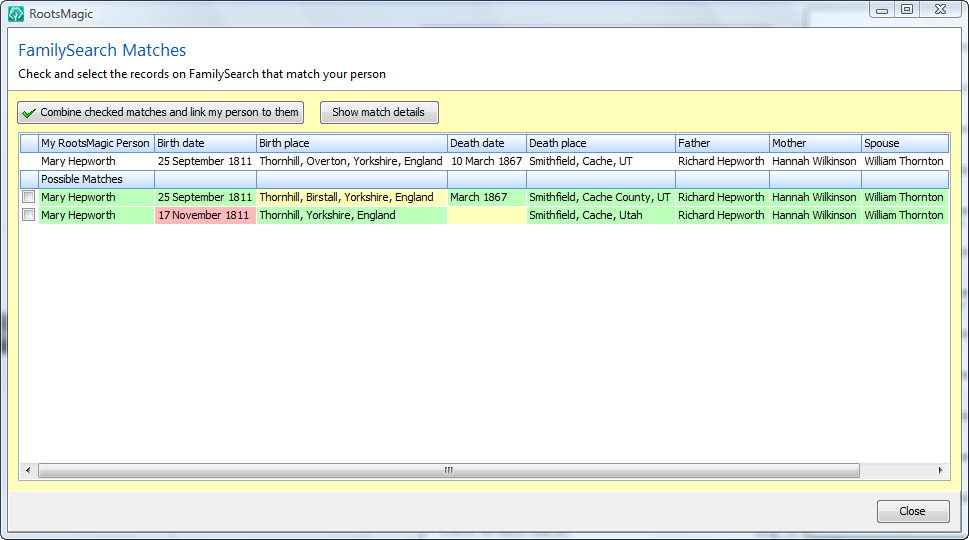Select the '10 March 1867' death date cell
The height and width of the screenshot is (540, 969).
(x=487, y=161)
